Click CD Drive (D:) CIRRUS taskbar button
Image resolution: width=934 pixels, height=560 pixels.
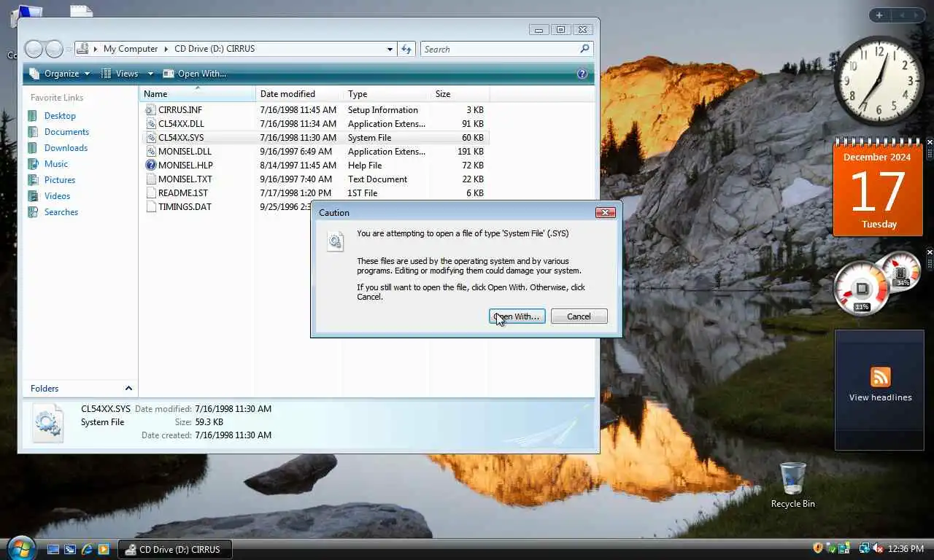(x=174, y=549)
